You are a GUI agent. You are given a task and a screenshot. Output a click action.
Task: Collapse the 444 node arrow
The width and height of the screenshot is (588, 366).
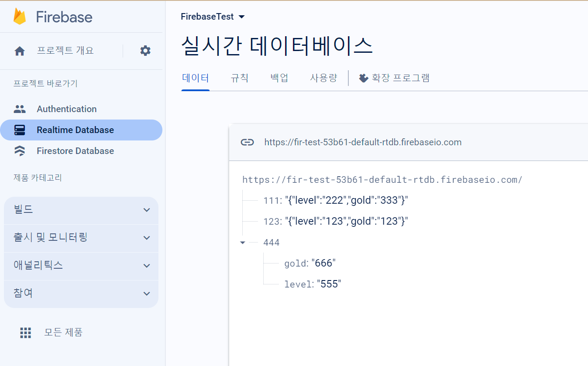pyautogui.click(x=243, y=243)
